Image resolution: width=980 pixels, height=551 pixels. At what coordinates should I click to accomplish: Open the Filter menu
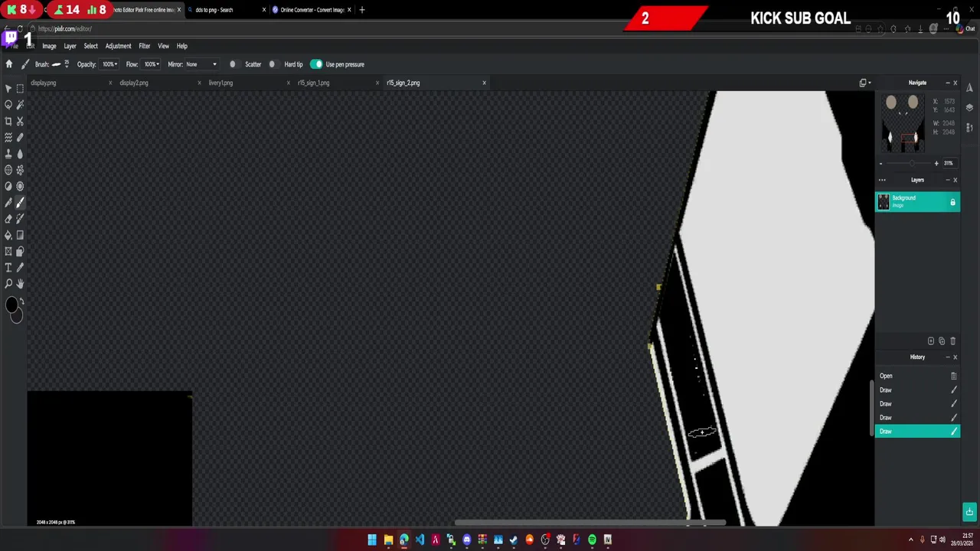click(x=144, y=46)
